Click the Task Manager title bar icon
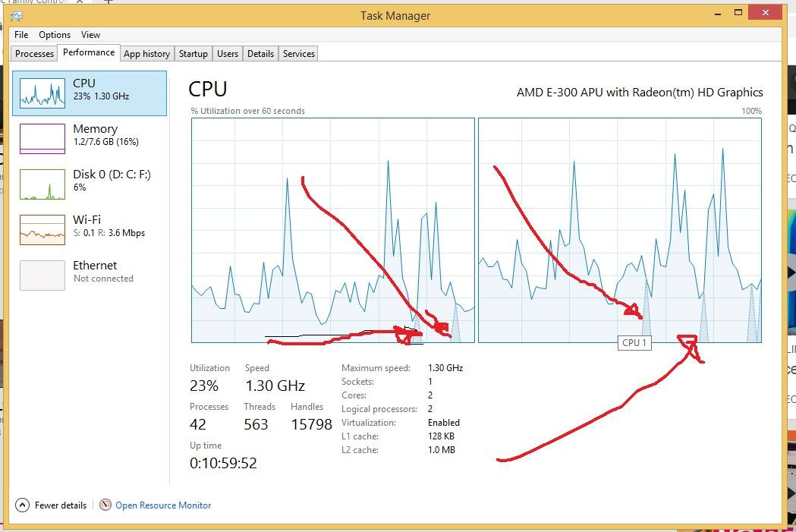The height and width of the screenshot is (532, 796). pos(16,16)
